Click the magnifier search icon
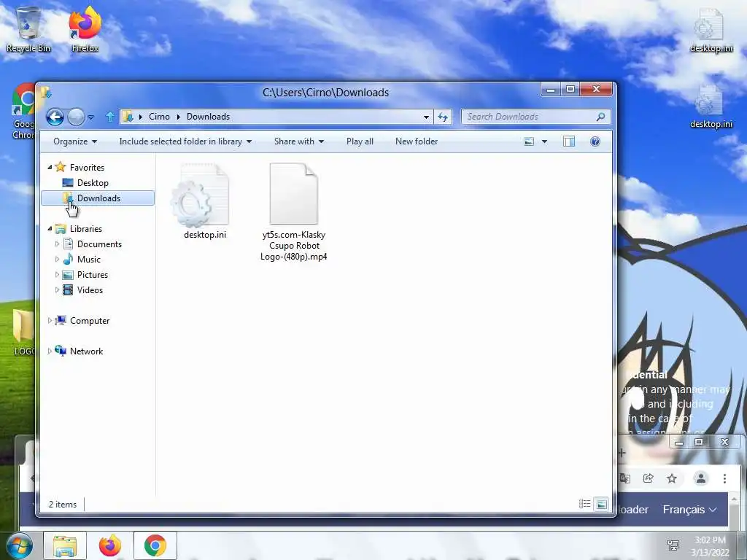 [x=601, y=117]
